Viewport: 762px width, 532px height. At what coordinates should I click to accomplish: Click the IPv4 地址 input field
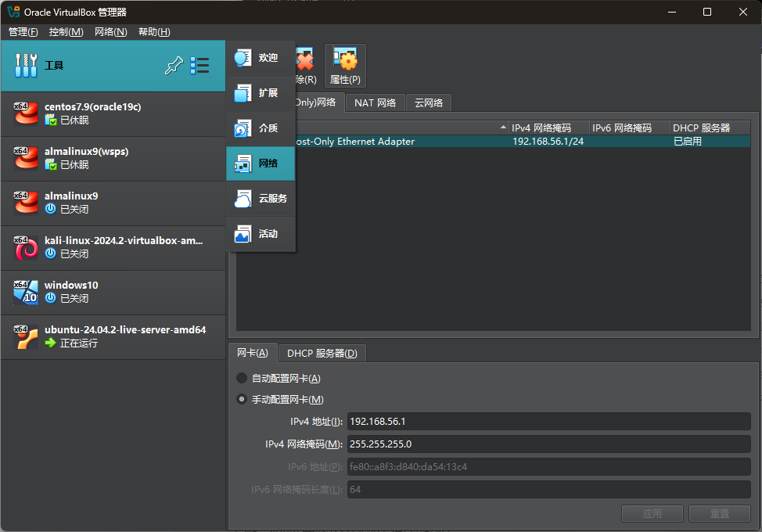coord(548,422)
